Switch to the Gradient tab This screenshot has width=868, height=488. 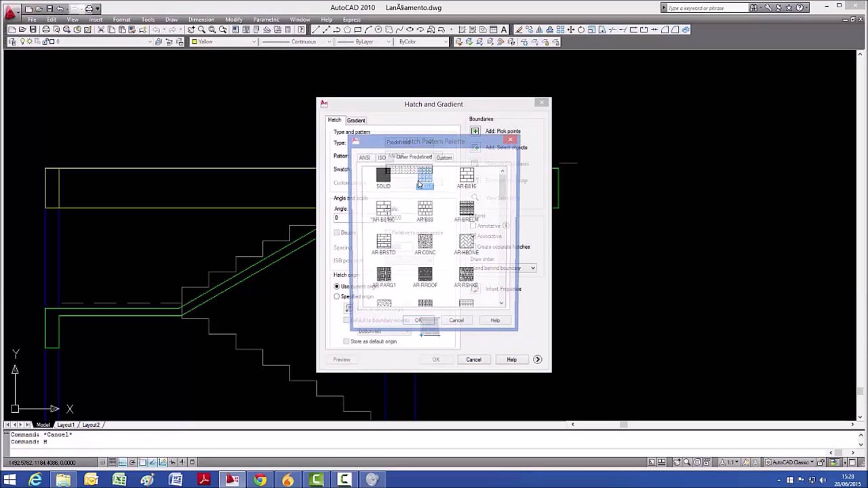356,120
